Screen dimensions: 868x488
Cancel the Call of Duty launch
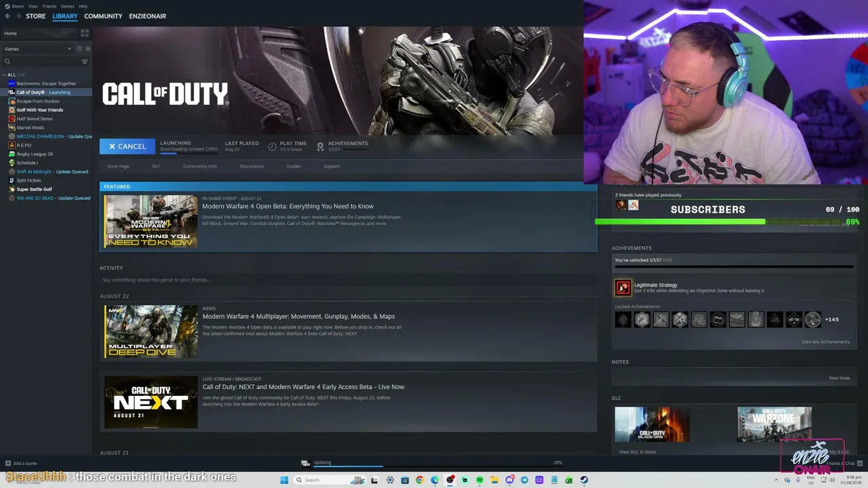pos(127,146)
